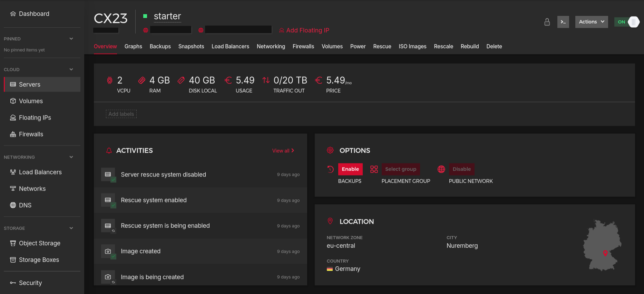
Task: Open Load Balancers tab in server header
Action: 230,46
